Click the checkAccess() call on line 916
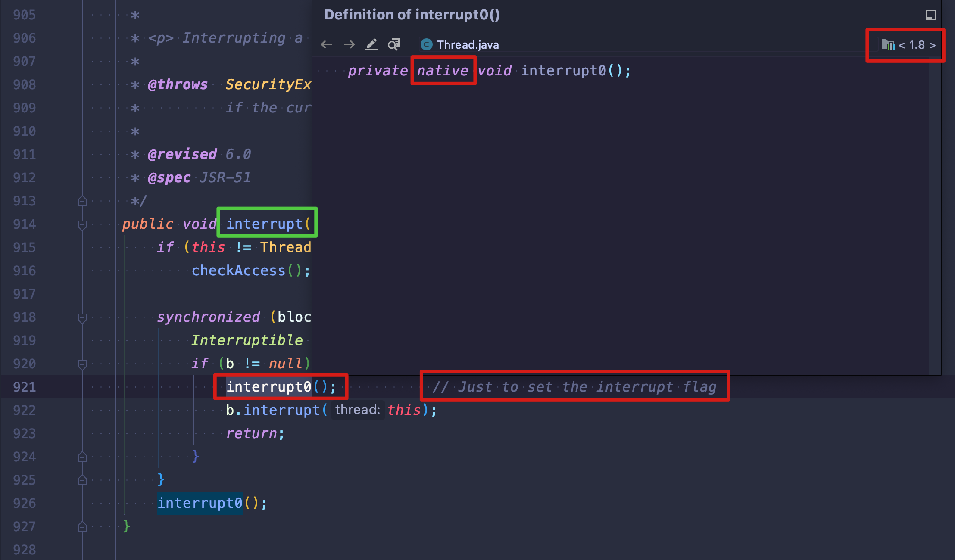This screenshot has height=560, width=955. click(238, 271)
